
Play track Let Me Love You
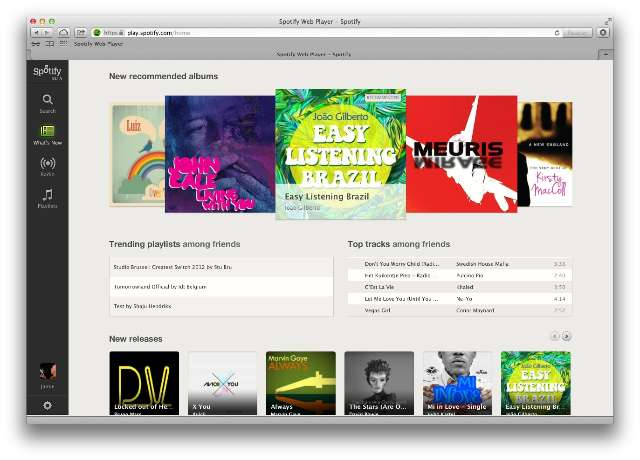tap(401, 299)
